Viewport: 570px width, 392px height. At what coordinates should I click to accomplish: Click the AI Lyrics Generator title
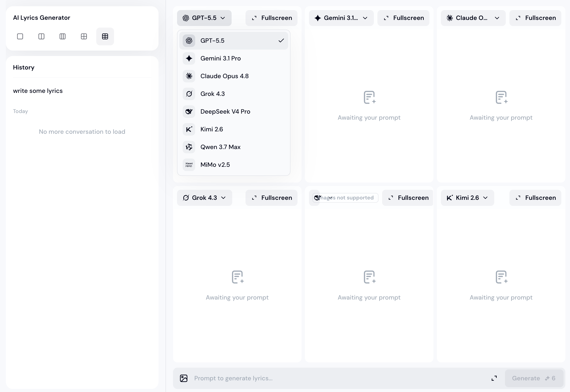pos(41,18)
